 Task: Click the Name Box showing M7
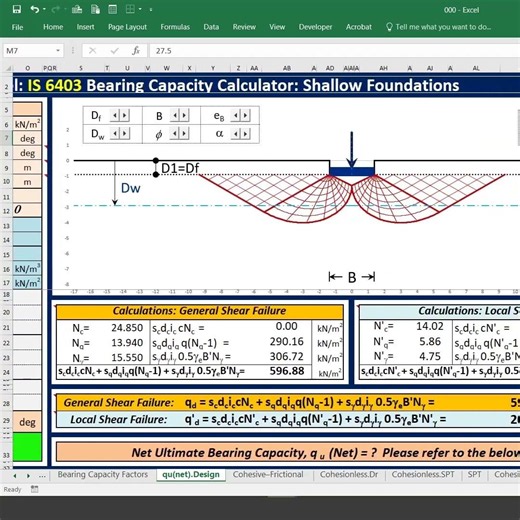tap(28, 51)
